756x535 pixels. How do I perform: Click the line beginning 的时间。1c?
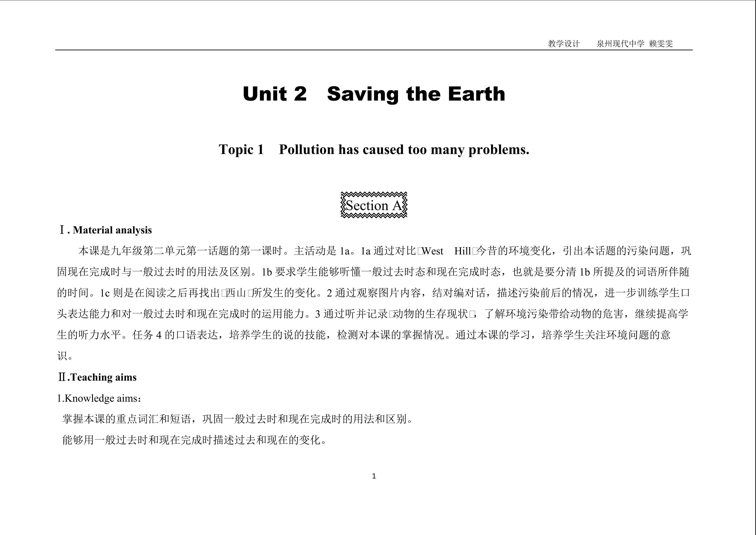click(373, 293)
